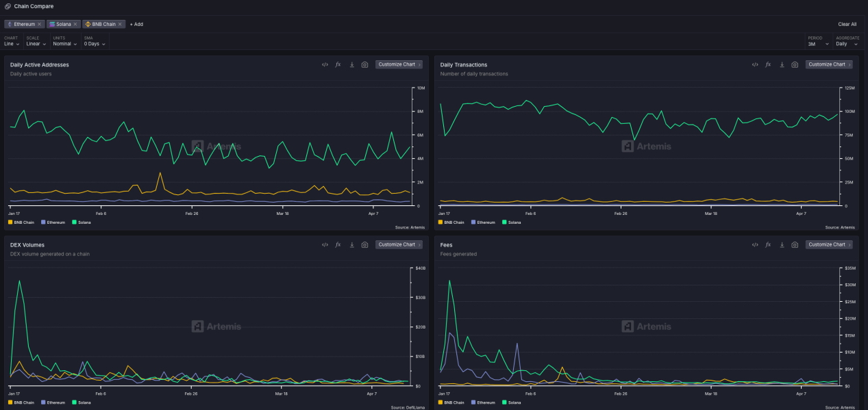868x410 pixels.
Task: Click 'Number of daily transactions' subtitle
Action: click(474, 74)
